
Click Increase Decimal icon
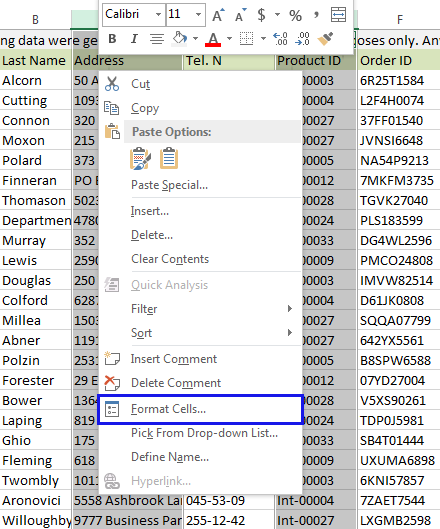(280, 39)
